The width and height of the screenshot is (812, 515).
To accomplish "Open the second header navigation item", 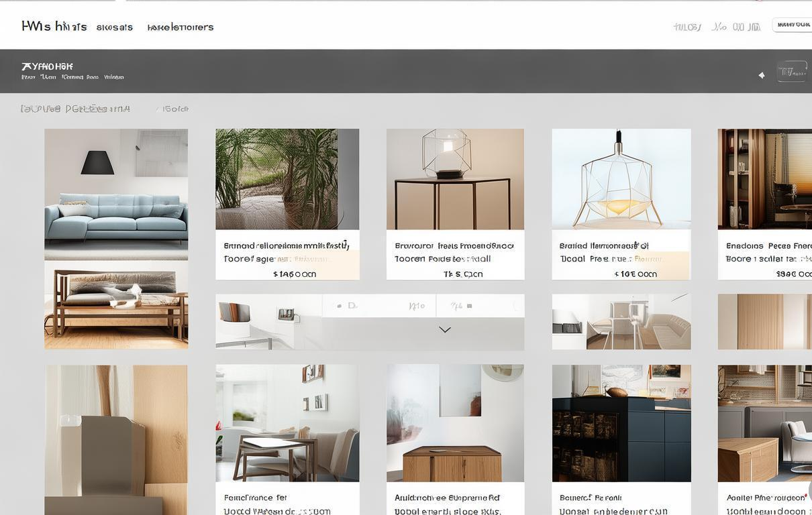I will pyautogui.click(x=181, y=27).
